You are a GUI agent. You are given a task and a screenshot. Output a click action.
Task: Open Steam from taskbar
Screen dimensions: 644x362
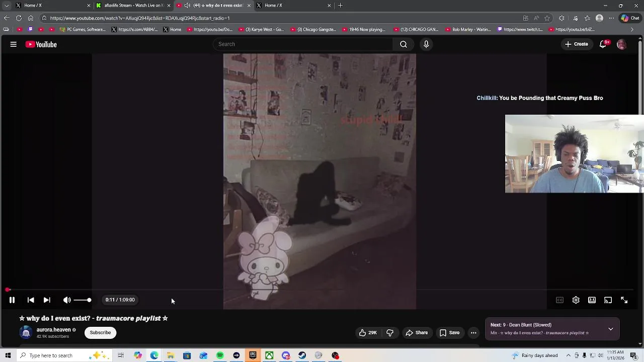[x=302, y=355]
